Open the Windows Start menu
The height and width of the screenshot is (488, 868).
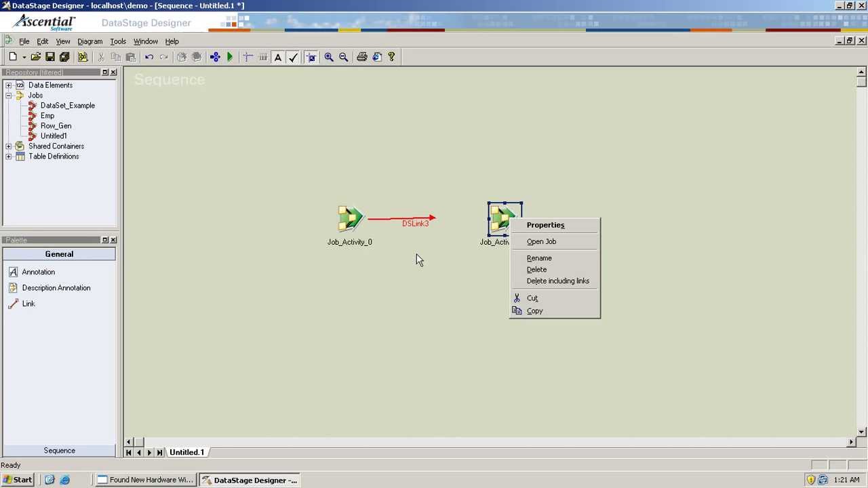coord(17,480)
